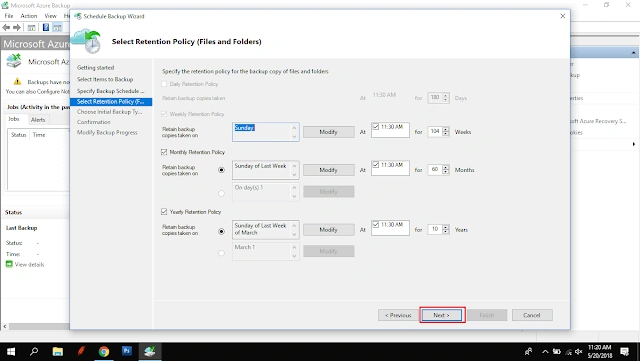The height and width of the screenshot is (361, 640).
Task: Click the green View details icon
Action: tap(9, 264)
